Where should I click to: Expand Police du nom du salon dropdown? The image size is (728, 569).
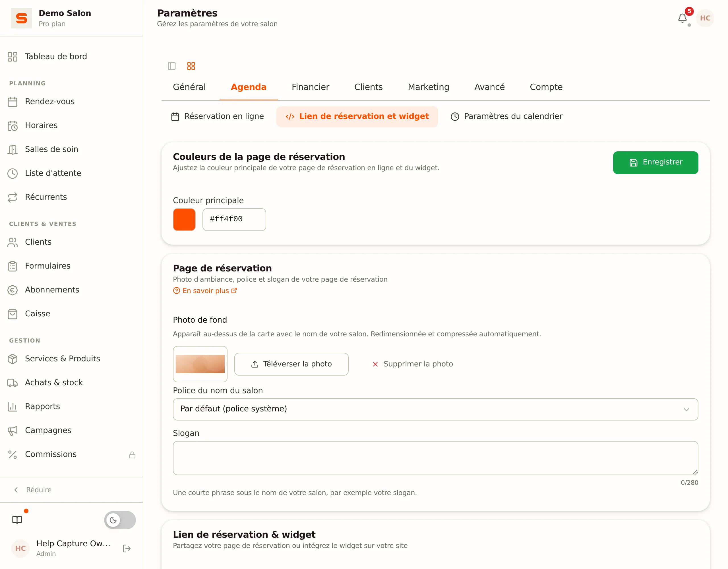[x=435, y=409]
